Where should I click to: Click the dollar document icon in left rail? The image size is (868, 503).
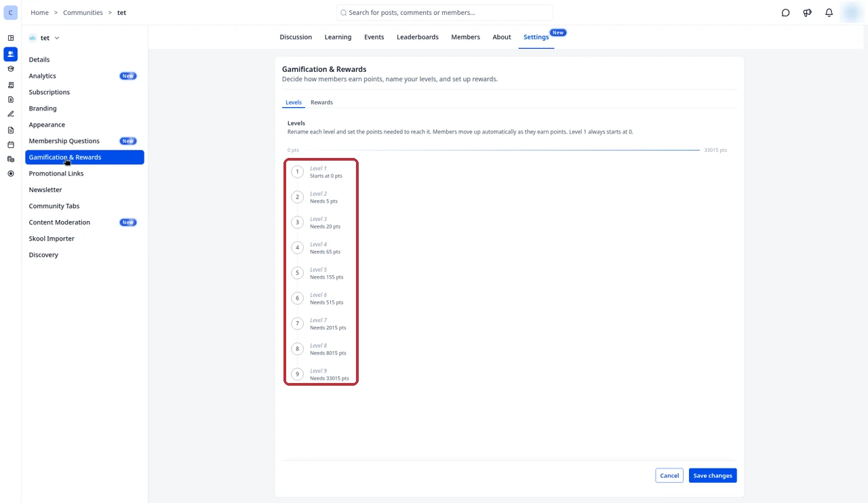point(10,100)
